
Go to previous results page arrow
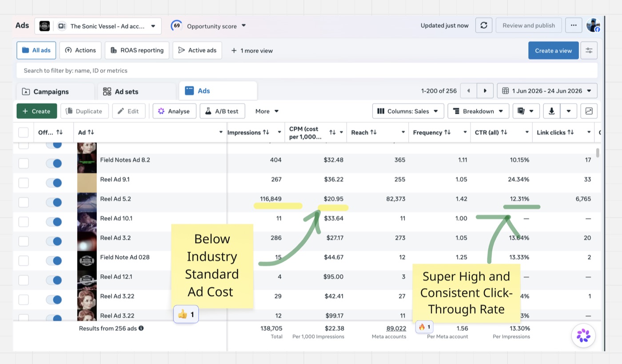click(468, 91)
